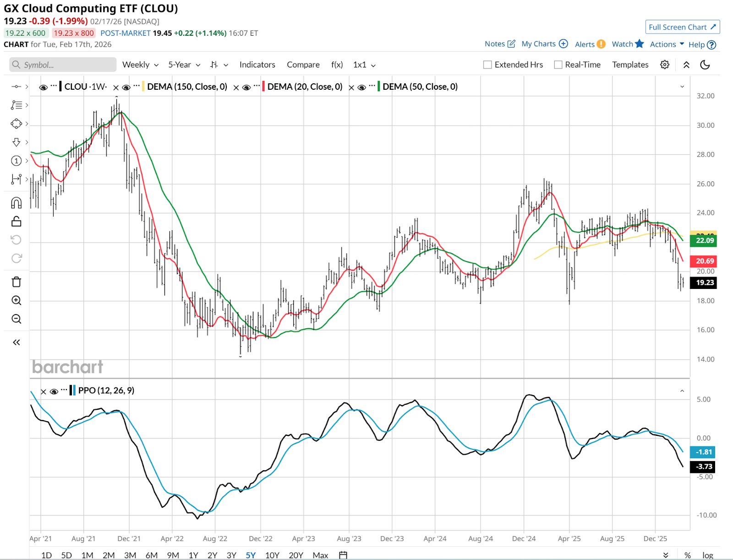Remove the PPO indicator pane
Viewport: 733px width, 560px height.
(x=43, y=391)
